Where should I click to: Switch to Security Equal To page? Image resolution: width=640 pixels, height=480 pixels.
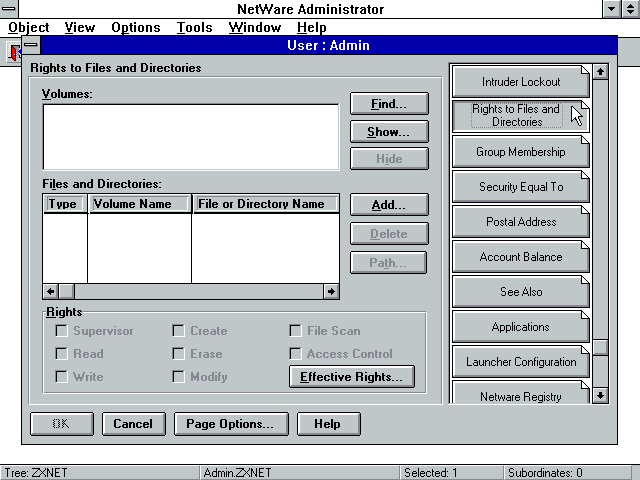click(x=521, y=187)
